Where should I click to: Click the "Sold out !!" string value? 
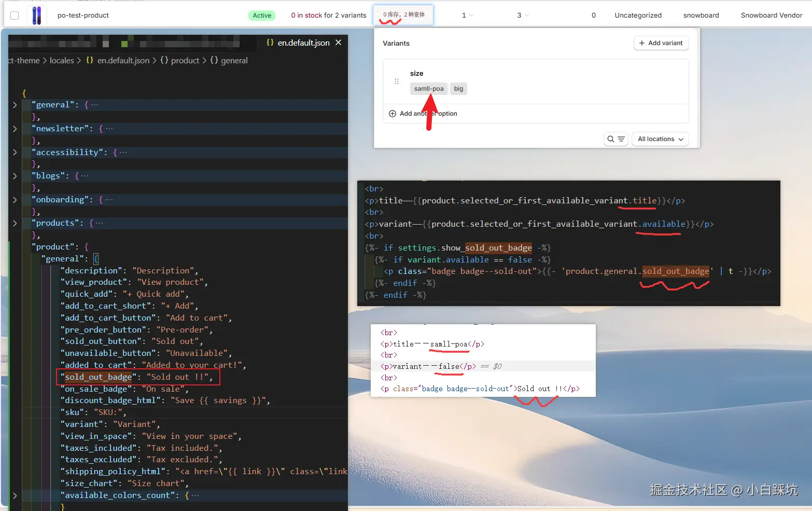coord(178,377)
